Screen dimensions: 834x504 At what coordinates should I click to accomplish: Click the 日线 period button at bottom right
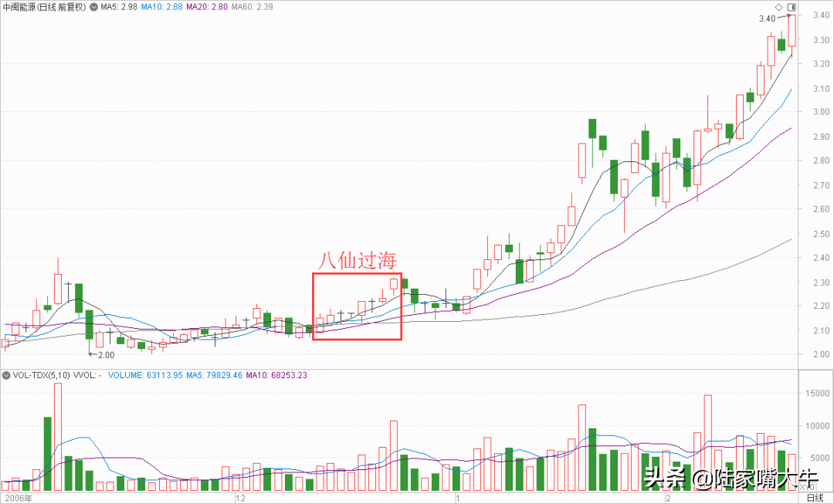815,498
